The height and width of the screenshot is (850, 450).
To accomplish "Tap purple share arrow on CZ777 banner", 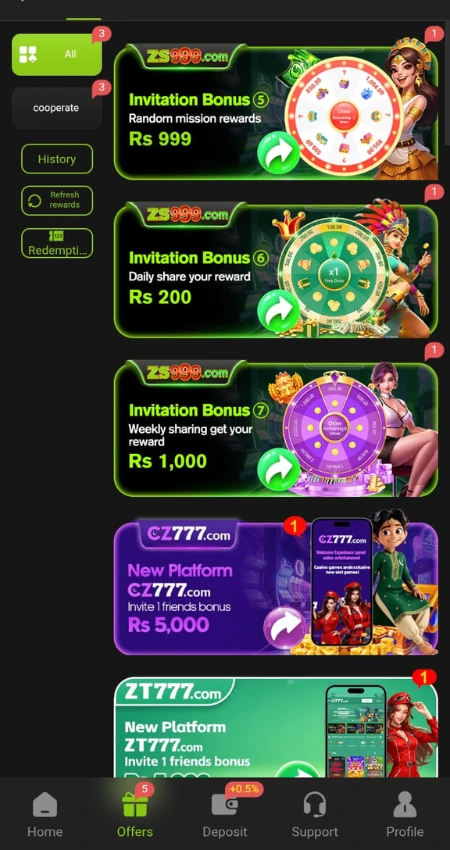I will (285, 628).
